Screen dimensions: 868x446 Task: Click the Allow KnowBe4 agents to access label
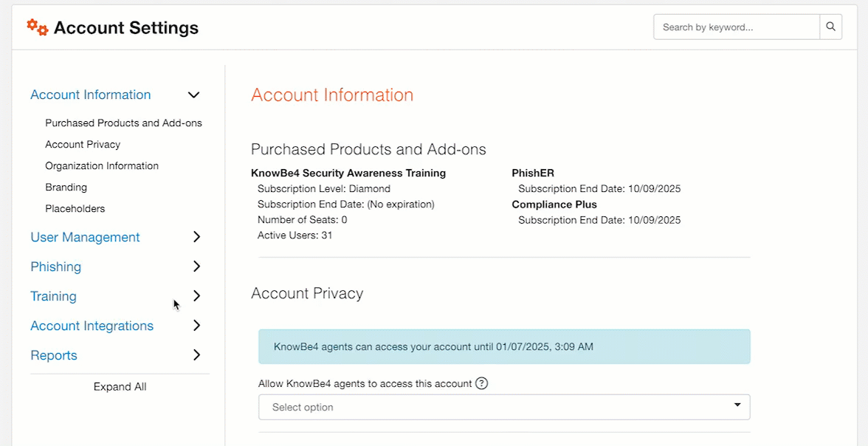tap(365, 383)
